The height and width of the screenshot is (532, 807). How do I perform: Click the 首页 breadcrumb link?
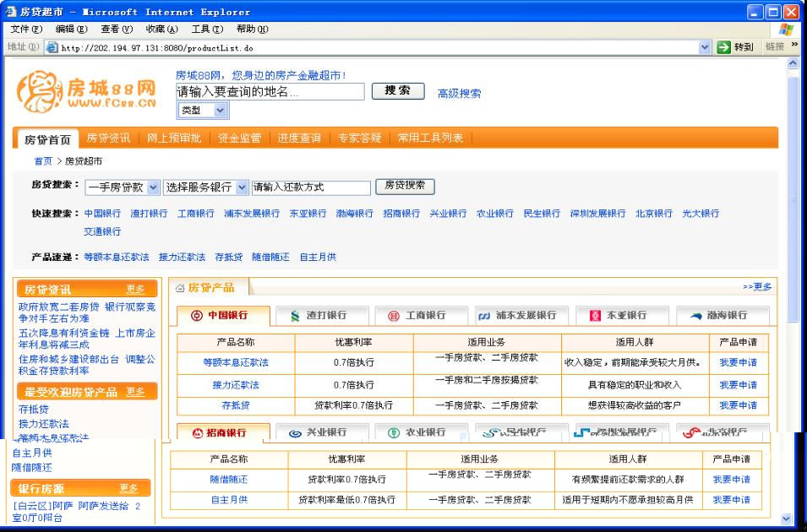click(43, 161)
